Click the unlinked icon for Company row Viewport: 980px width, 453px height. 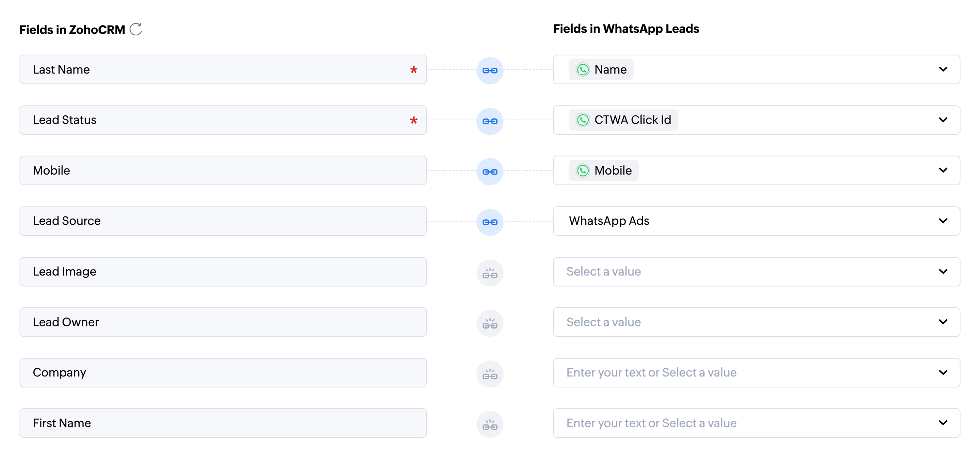(490, 374)
